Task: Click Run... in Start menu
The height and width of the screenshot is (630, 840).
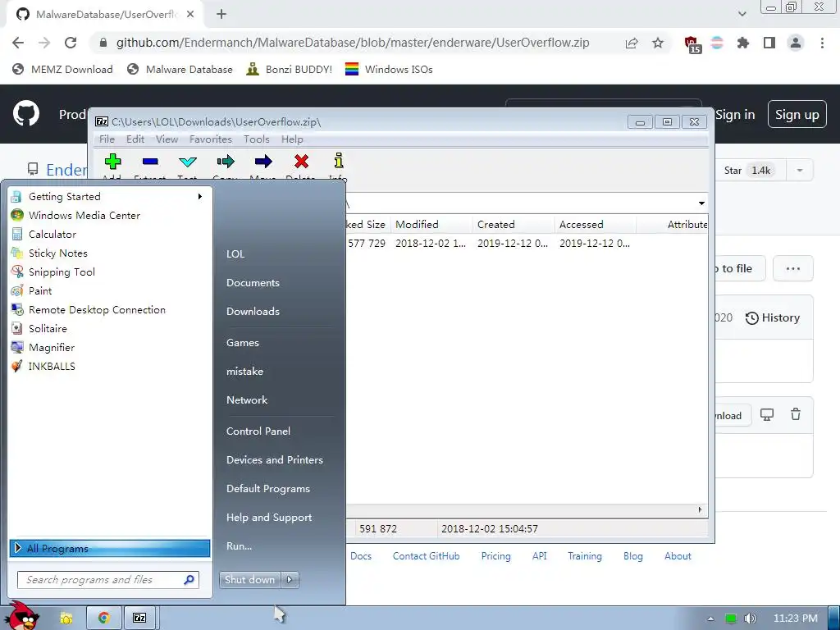Action: 239,546
